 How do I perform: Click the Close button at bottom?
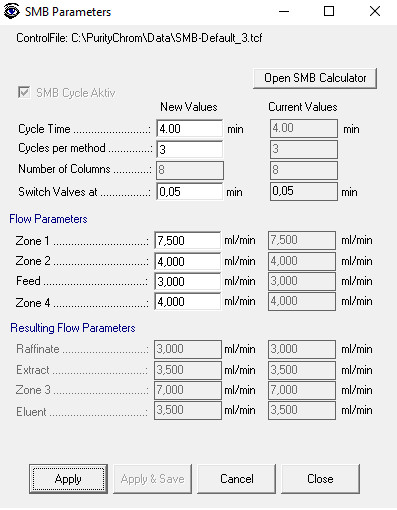(320, 479)
